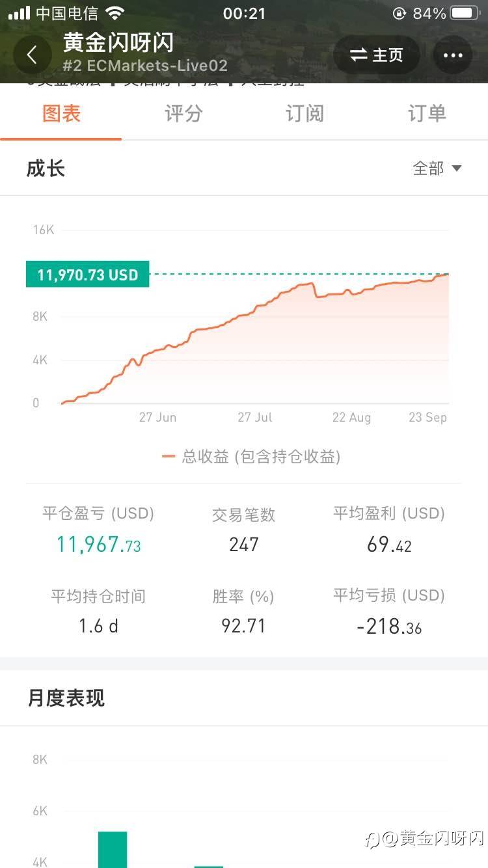488x868 pixels.
Task: Expand the 全部 time range dropdown
Action: point(429,169)
